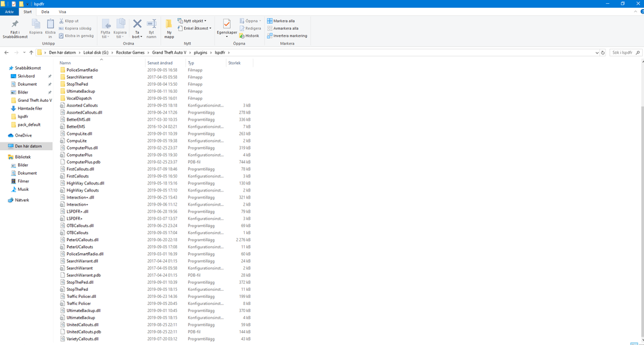The image size is (644, 345).
Task: Open address bar history dropdown
Action: 597,53
